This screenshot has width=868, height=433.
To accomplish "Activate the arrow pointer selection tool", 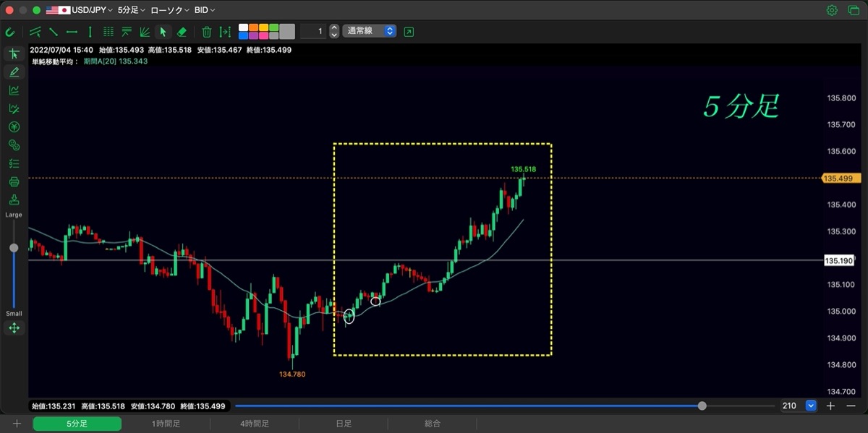I will pyautogui.click(x=163, y=32).
